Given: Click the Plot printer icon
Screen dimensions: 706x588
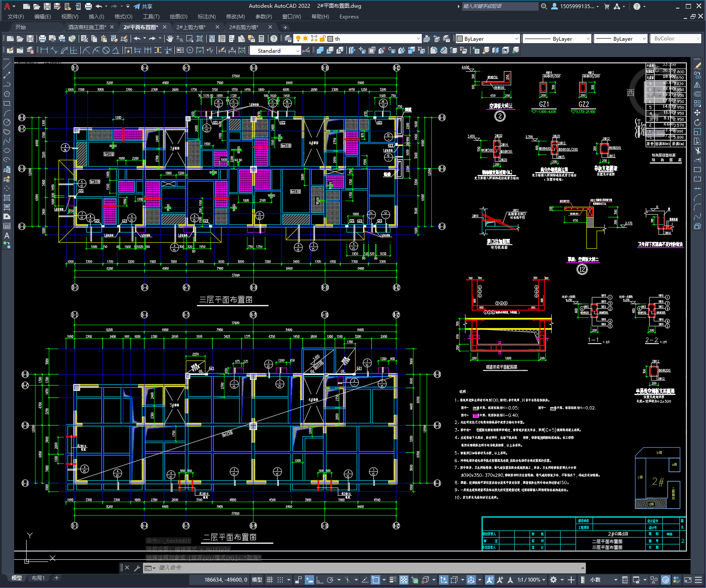Looking at the screenshot, I should (42, 39).
